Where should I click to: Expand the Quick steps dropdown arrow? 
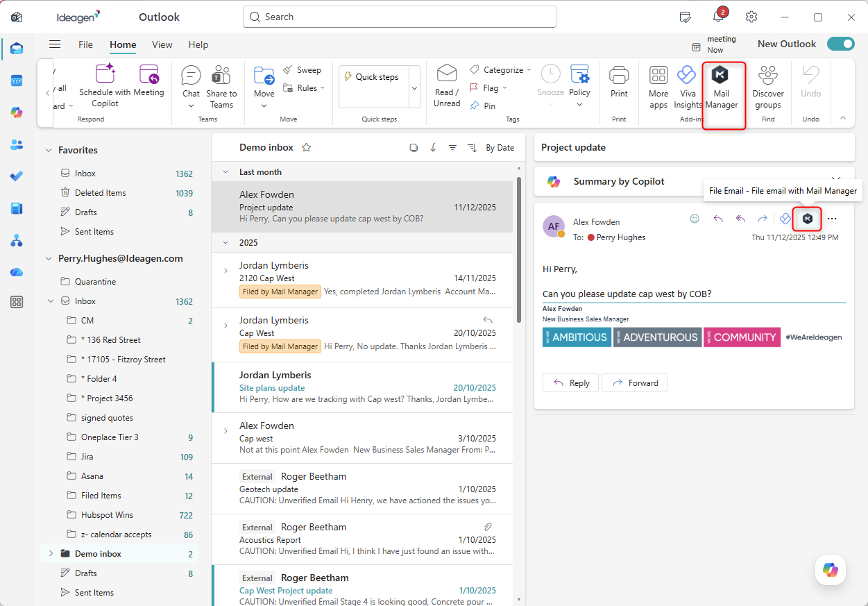(x=414, y=88)
